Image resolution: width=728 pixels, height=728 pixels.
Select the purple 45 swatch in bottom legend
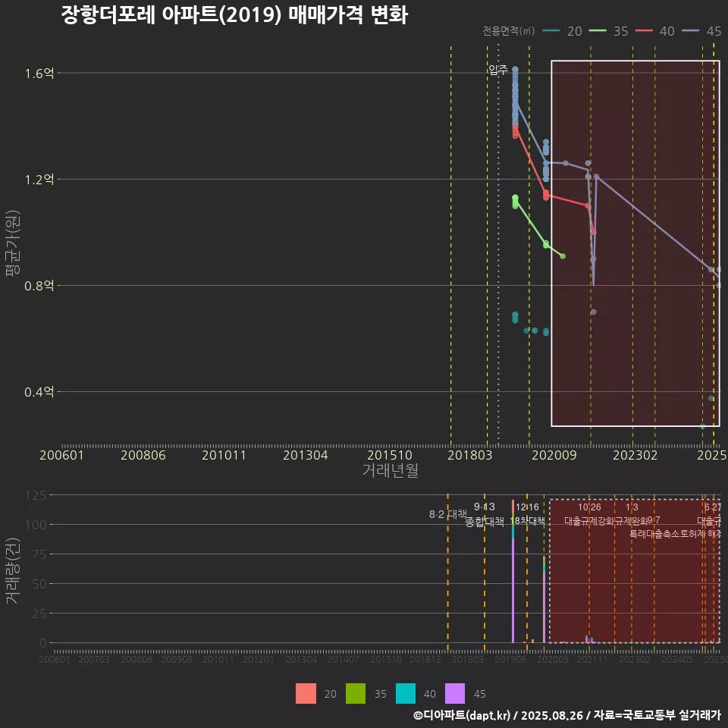click(x=455, y=693)
